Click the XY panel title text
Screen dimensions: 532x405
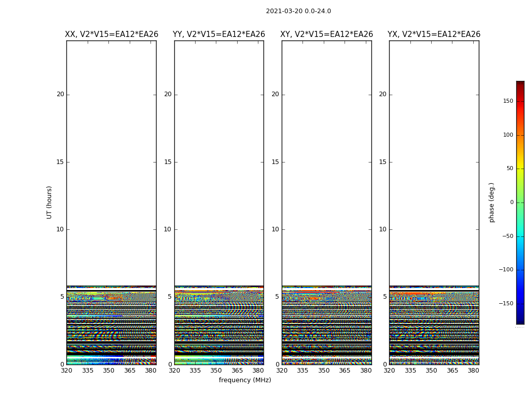pyautogui.click(x=327, y=34)
